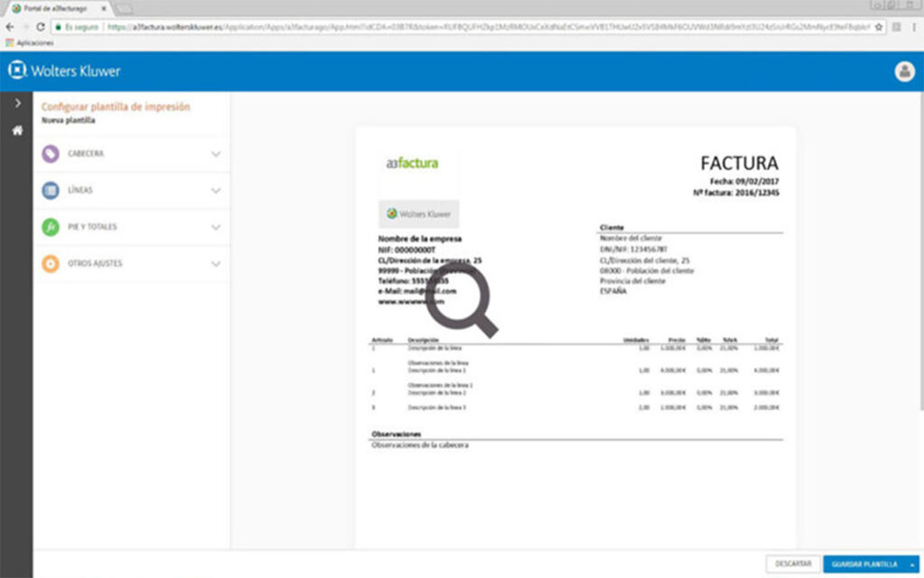The image size is (924, 578).
Task: Click the DESCARTAR button
Action: pyautogui.click(x=793, y=564)
